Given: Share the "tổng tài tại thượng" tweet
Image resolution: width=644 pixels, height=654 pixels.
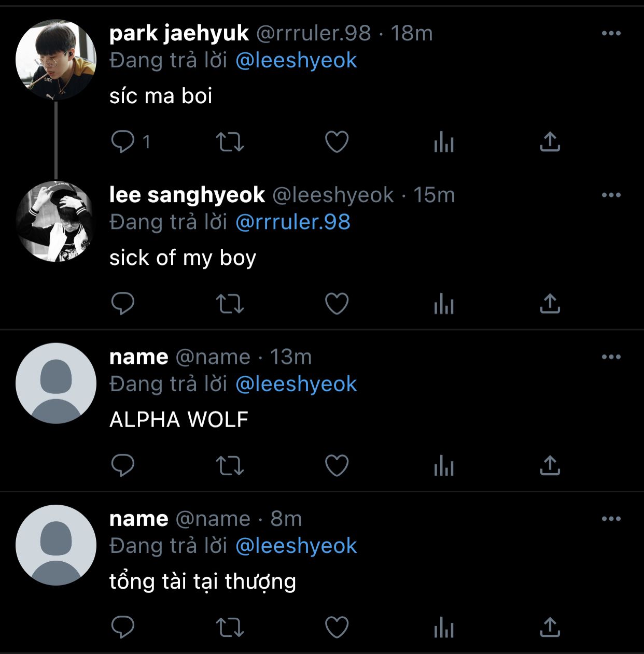Looking at the screenshot, I should (x=550, y=627).
